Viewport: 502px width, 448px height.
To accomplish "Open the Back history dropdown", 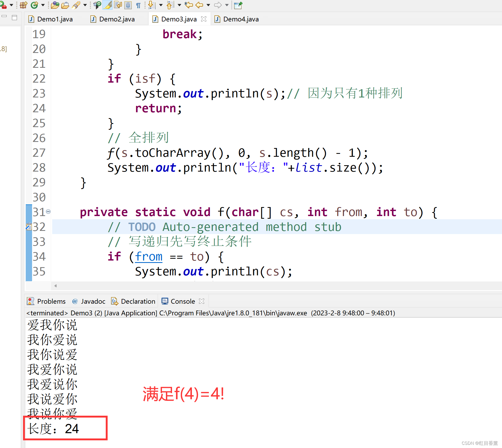I will 208,5.
